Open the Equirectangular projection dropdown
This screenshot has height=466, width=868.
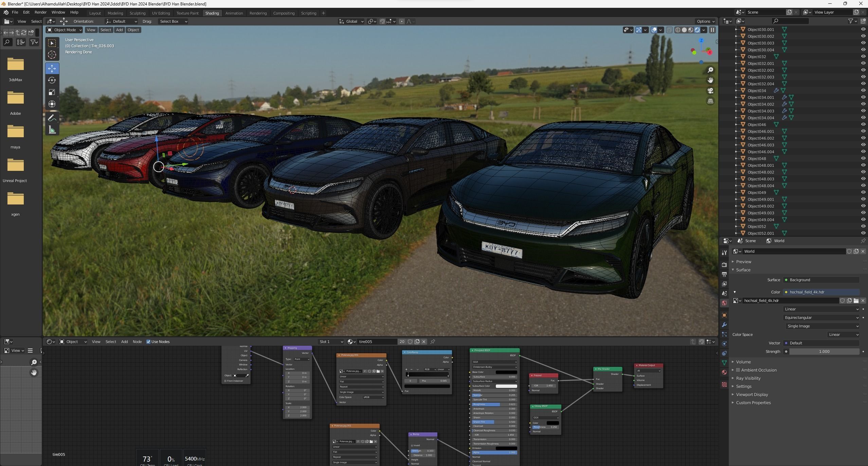(x=821, y=318)
